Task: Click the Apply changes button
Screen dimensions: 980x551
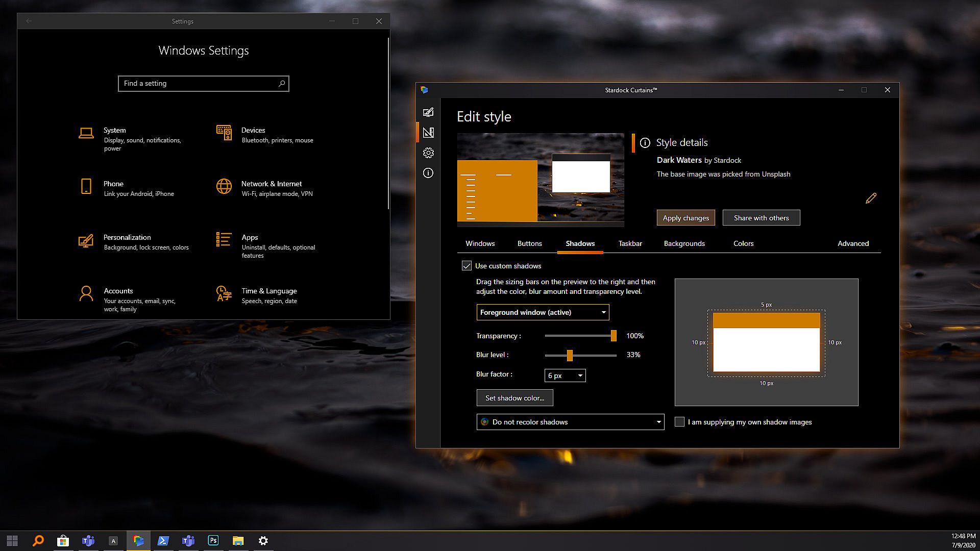Action: pos(685,218)
